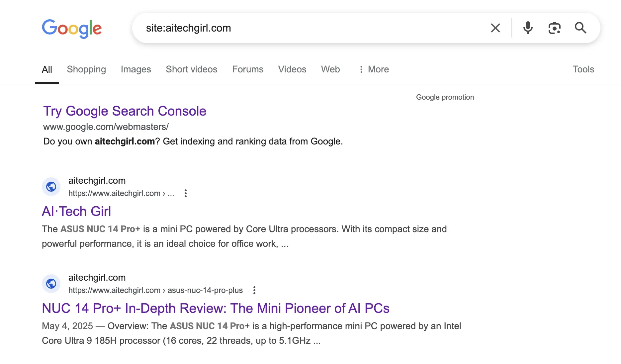Click the Google promotion label

pyautogui.click(x=445, y=97)
